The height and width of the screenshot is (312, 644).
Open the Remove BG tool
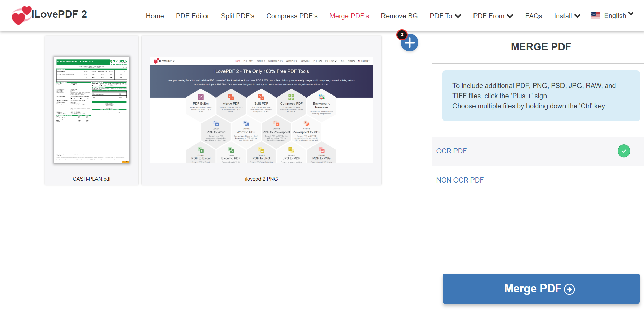[x=399, y=16]
